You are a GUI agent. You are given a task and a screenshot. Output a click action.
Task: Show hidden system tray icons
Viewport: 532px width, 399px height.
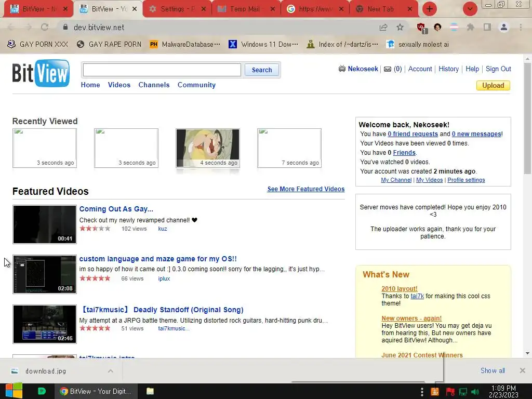pos(422,392)
